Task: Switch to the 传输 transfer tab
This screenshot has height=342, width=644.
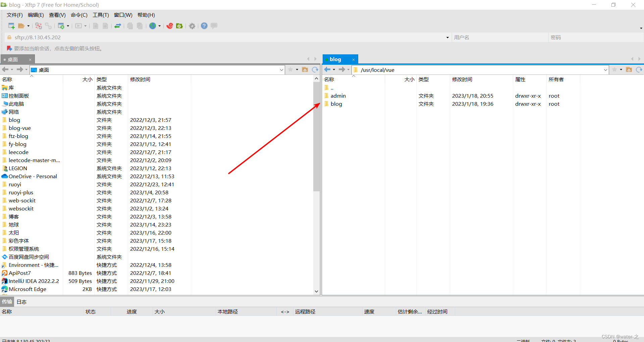Action: [7, 302]
